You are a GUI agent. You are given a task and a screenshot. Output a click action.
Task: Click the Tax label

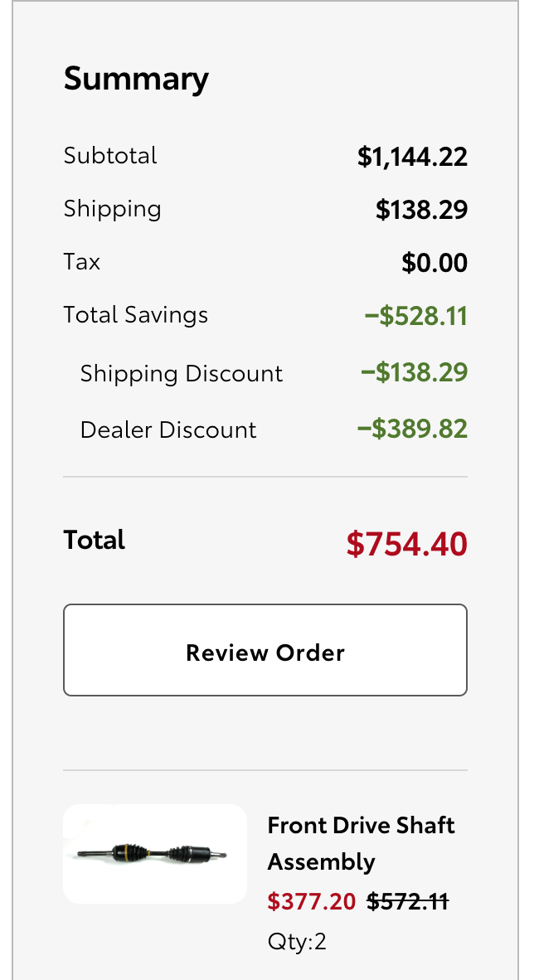pos(82,261)
